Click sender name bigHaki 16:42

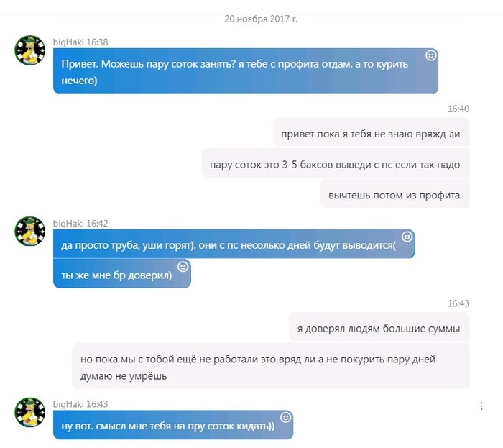click(x=80, y=224)
